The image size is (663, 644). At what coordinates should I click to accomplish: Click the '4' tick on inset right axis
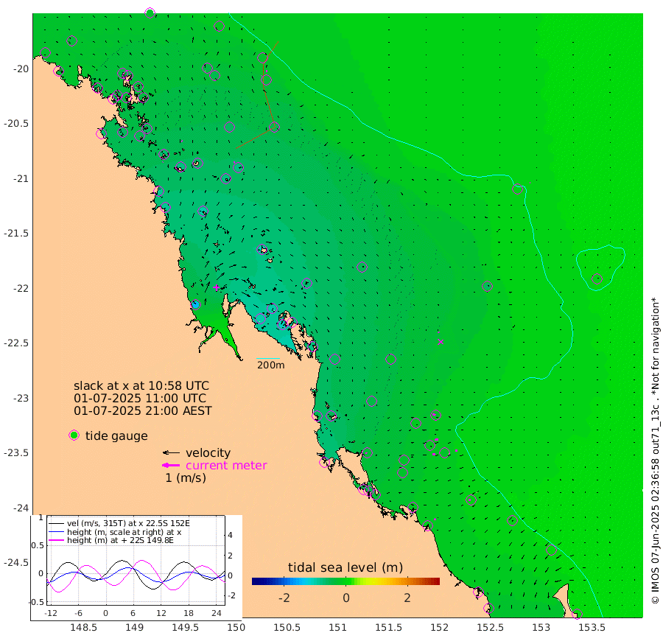pos(231,536)
